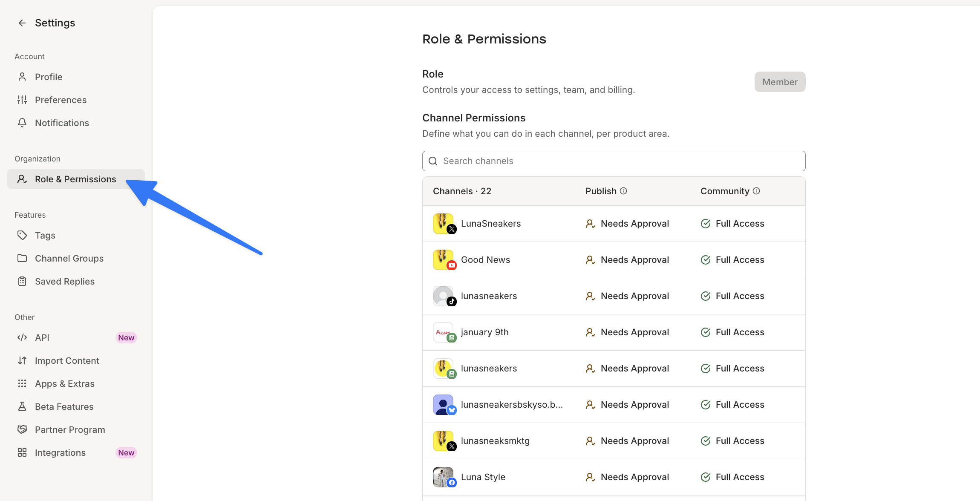Click the back arrow next to Settings

[22, 23]
